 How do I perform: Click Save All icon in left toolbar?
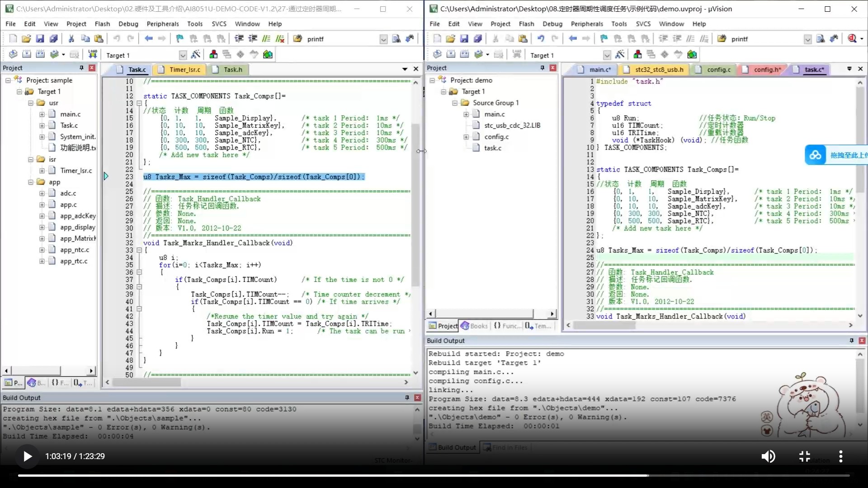53,39
